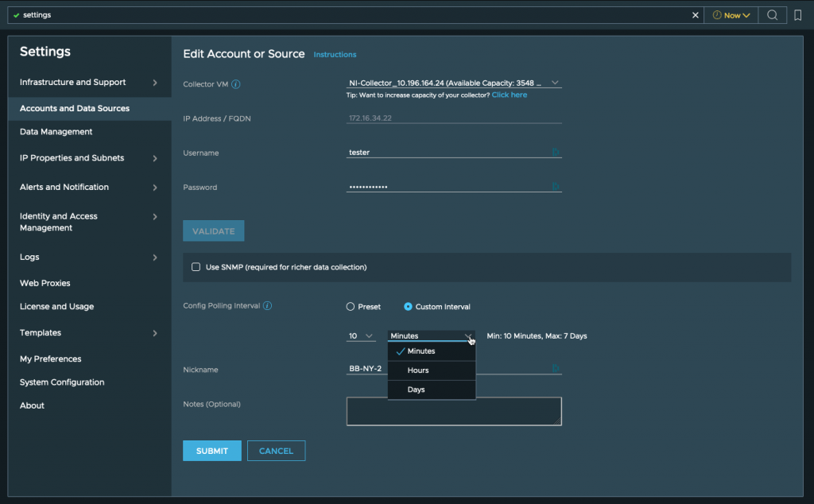The width and height of the screenshot is (814, 504).
Task: Select the Custom Interval radio button
Action: (x=409, y=307)
